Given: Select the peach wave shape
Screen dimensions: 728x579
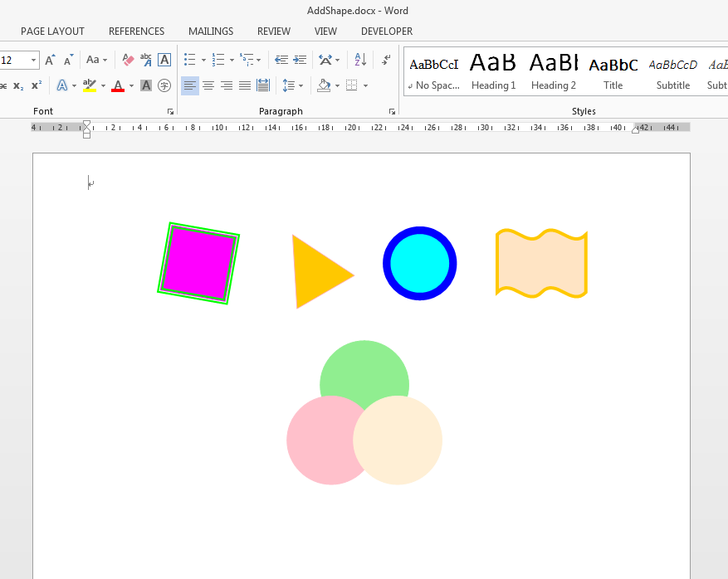Looking at the screenshot, I should pos(541,263).
